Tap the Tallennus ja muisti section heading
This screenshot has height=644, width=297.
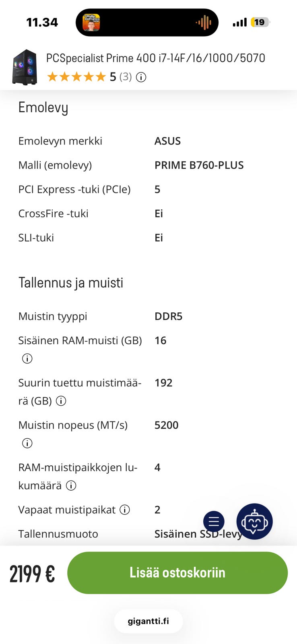(71, 283)
